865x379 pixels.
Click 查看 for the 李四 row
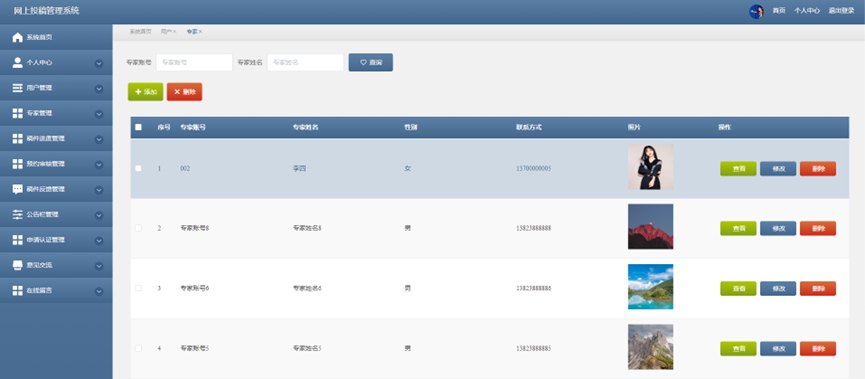(738, 169)
